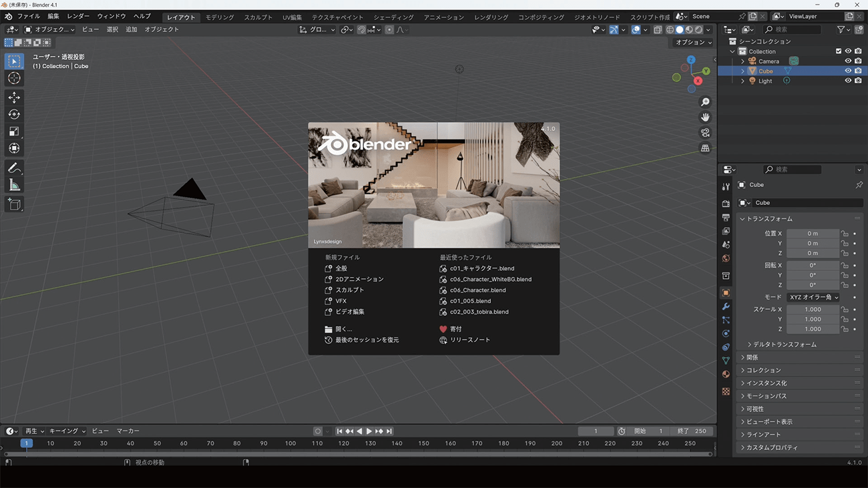Select the 3D Cursor tool
This screenshot has height=488, width=868.
(14, 79)
